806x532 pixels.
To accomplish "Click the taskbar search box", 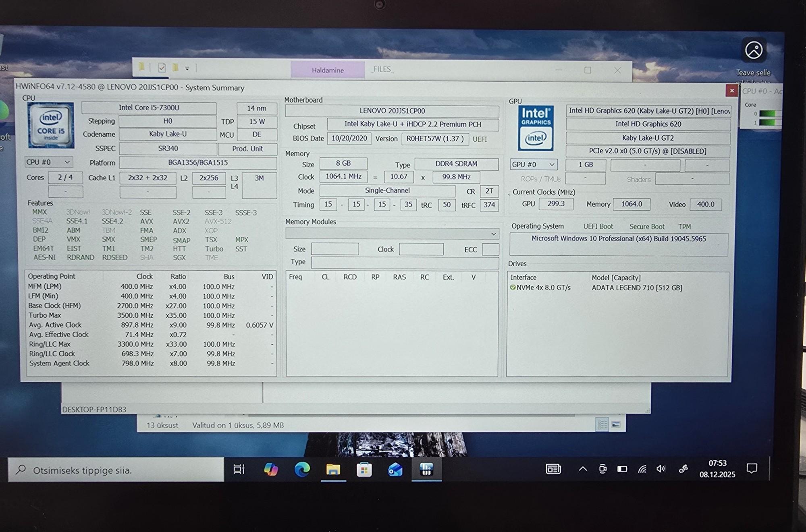I will coord(116,470).
